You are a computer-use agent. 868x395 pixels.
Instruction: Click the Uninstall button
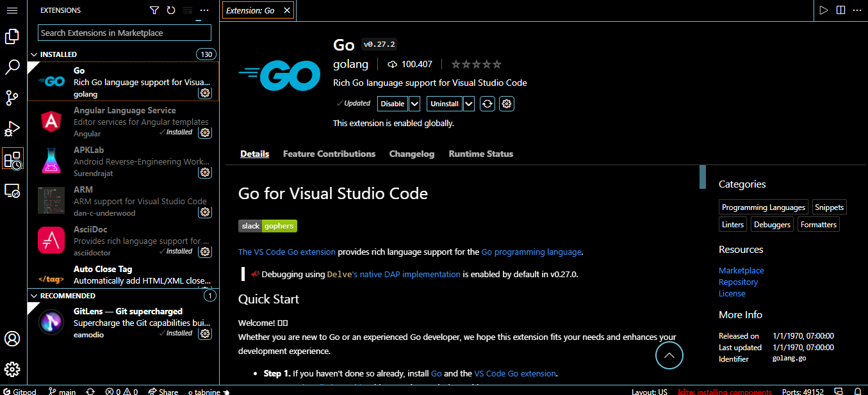point(445,104)
